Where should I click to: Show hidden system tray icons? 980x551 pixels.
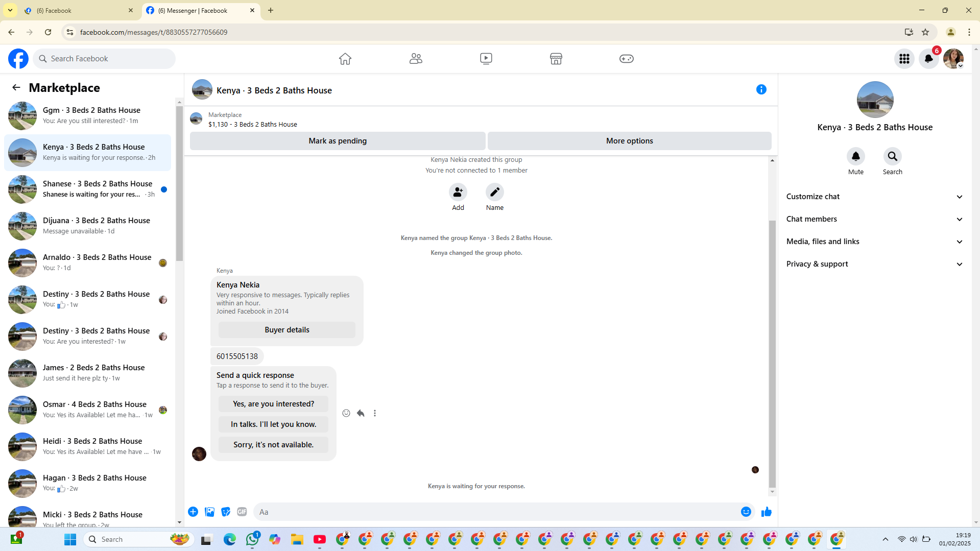click(886, 539)
